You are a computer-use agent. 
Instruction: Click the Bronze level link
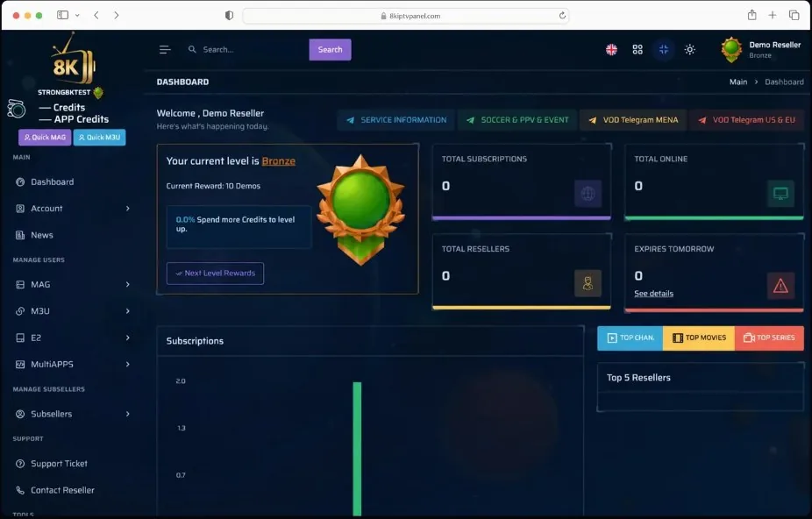pyautogui.click(x=279, y=161)
